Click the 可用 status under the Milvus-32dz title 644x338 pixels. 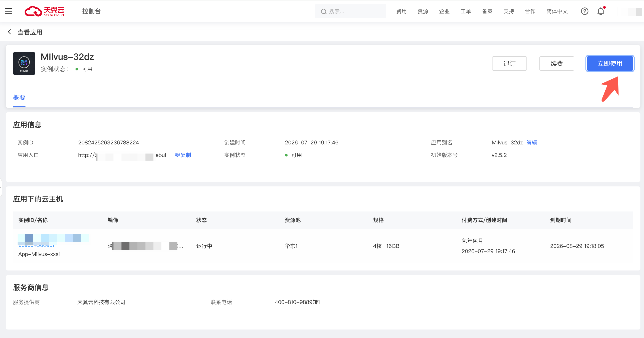(87, 69)
